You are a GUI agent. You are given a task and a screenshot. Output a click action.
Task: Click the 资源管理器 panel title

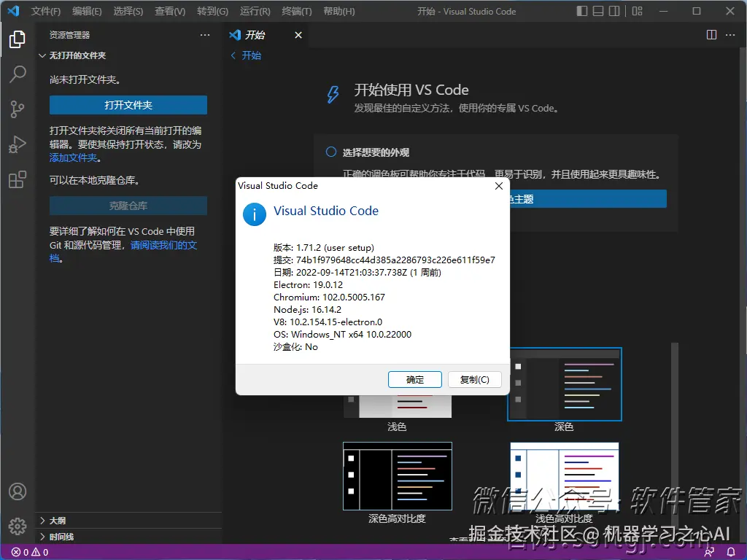(x=69, y=35)
